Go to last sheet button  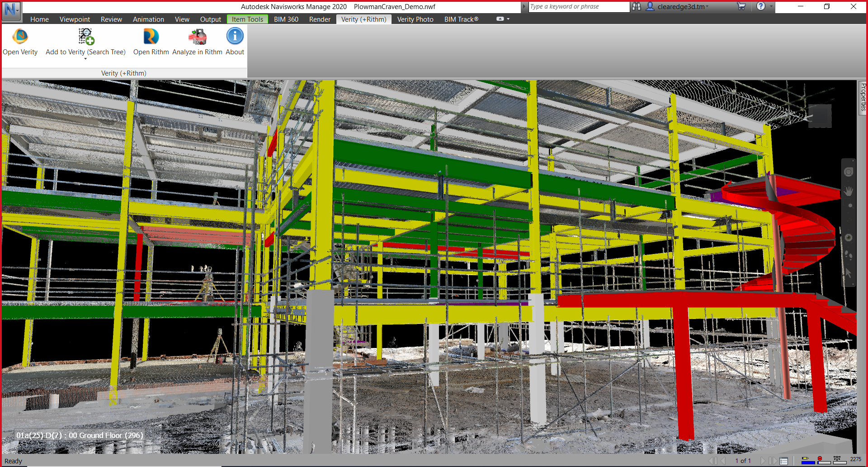click(x=773, y=461)
